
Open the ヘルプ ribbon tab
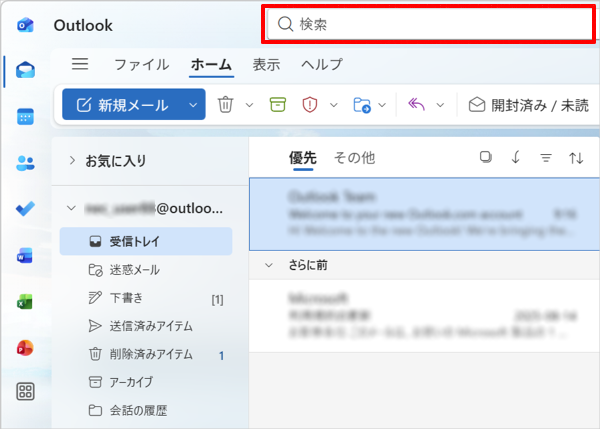(x=322, y=64)
